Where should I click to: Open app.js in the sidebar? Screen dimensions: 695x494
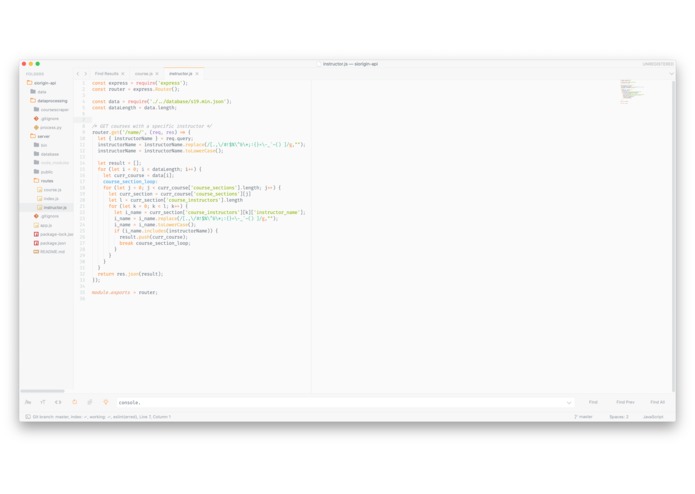(x=43, y=225)
